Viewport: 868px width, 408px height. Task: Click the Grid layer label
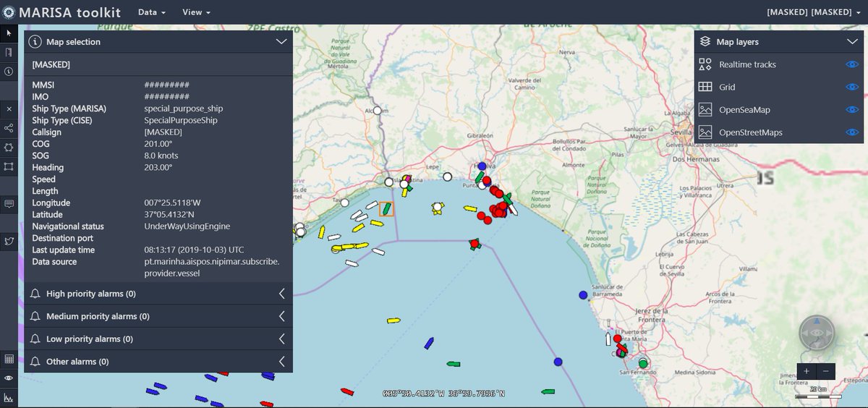pos(727,87)
